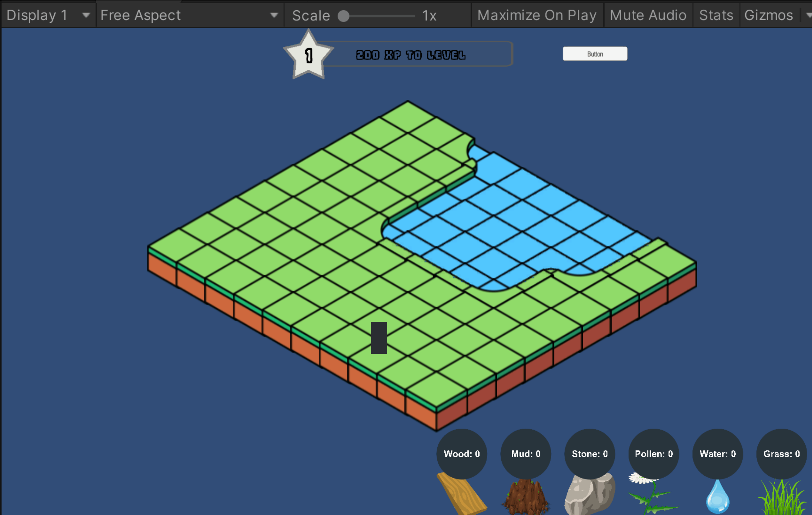Image resolution: width=812 pixels, height=515 pixels.
Task: Click the white Button in the game
Action: 595,54
